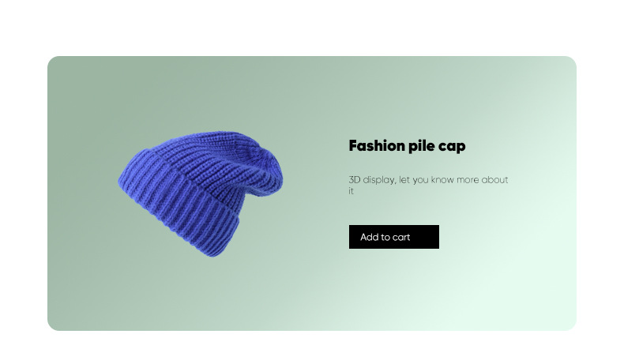The width and height of the screenshot is (624, 364).
Task: Click the word "pile" in the heading
Action: pos(422,146)
